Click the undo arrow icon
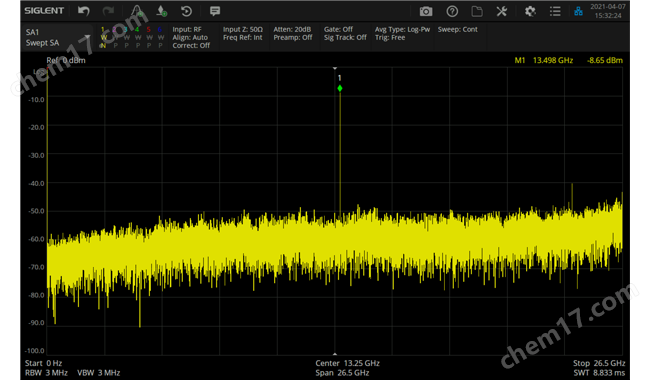This screenshot has height=380, width=650. pos(84,11)
